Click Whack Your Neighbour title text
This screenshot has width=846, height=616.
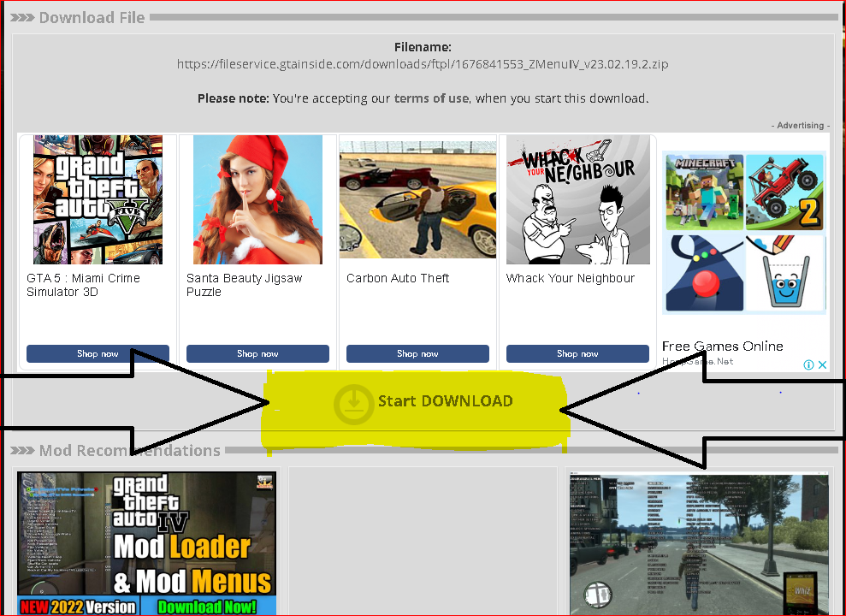click(571, 278)
